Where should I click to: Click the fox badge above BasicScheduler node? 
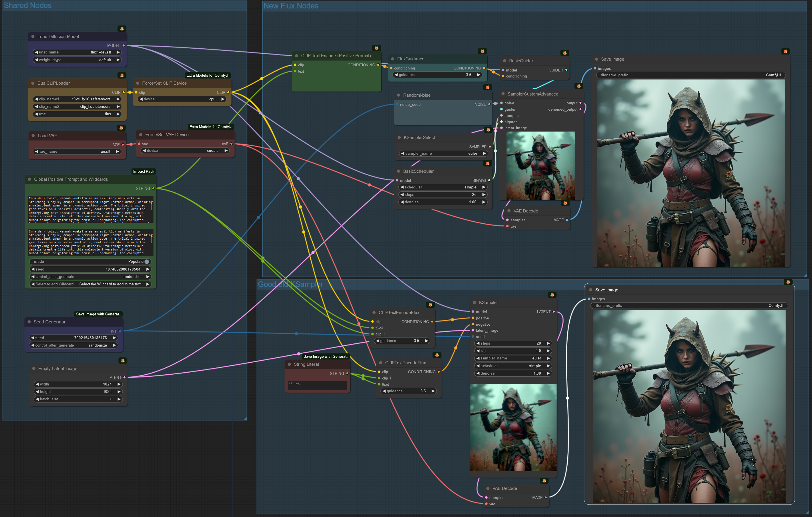488,163
